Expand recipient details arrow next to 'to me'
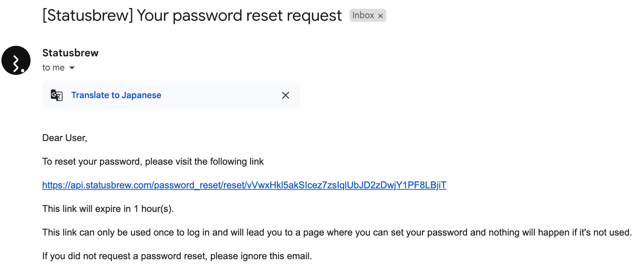The height and width of the screenshot is (269, 644). tap(72, 68)
